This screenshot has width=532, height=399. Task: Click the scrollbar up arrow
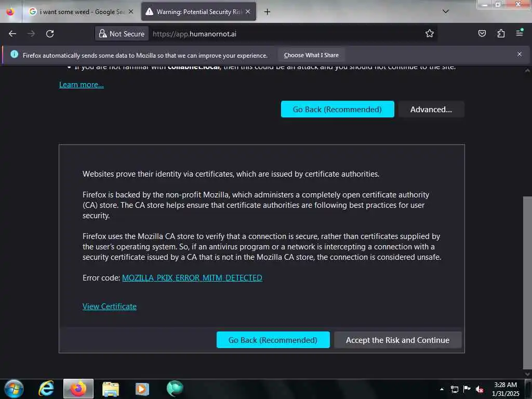(x=527, y=71)
